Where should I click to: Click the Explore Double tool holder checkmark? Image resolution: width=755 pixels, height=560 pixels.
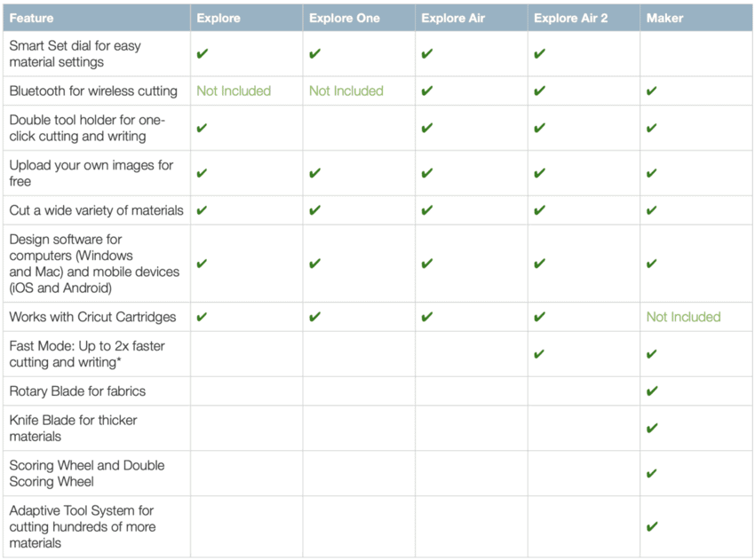pyautogui.click(x=203, y=128)
